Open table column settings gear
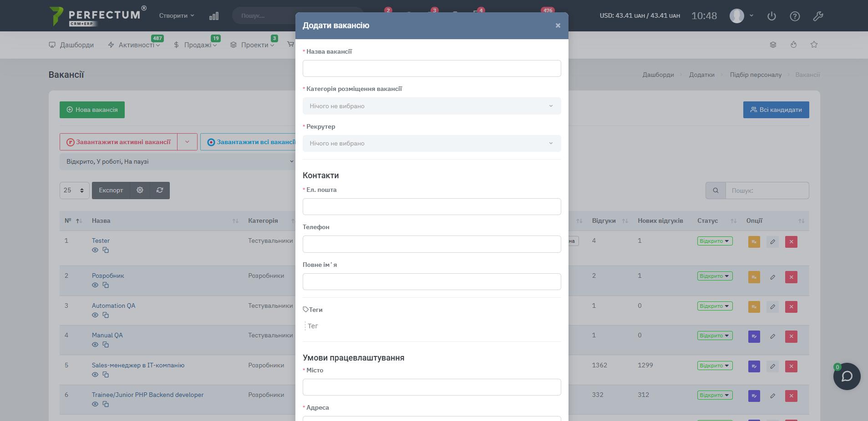The image size is (868, 421). [140, 190]
